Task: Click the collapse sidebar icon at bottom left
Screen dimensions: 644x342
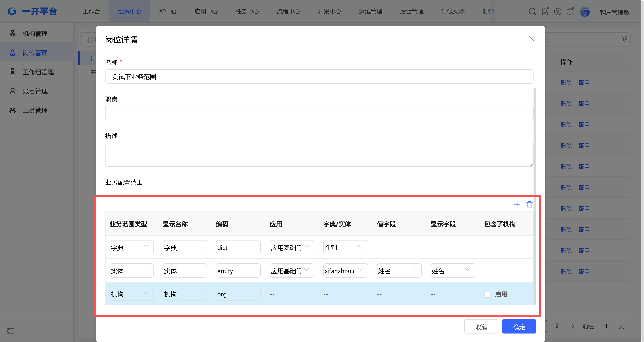Action: coord(10,331)
